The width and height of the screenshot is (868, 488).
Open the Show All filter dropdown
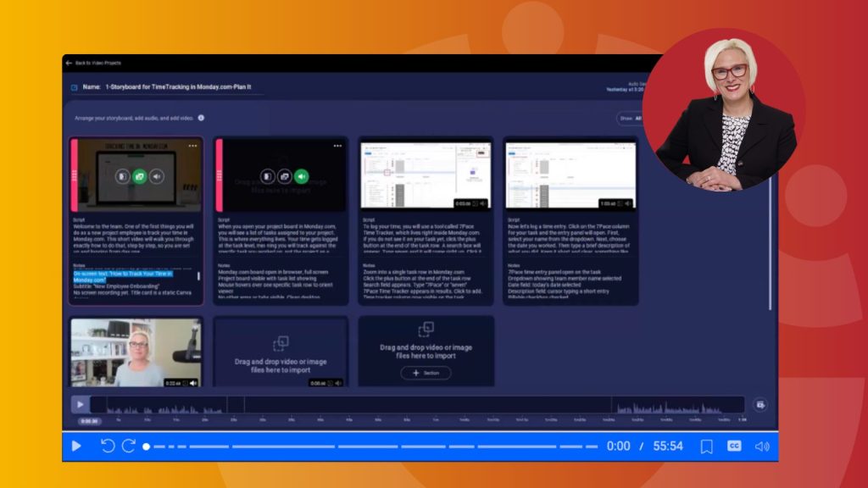pyautogui.click(x=630, y=119)
